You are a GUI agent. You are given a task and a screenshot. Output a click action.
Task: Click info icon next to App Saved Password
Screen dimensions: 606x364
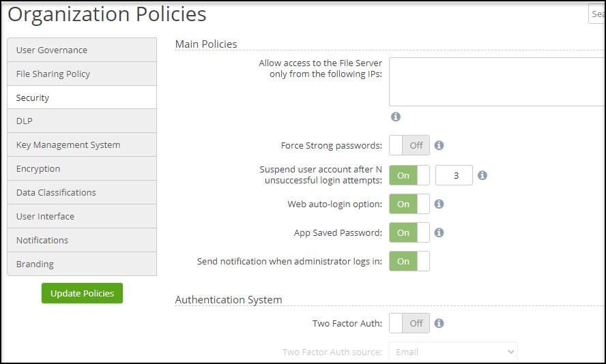click(x=439, y=232)
